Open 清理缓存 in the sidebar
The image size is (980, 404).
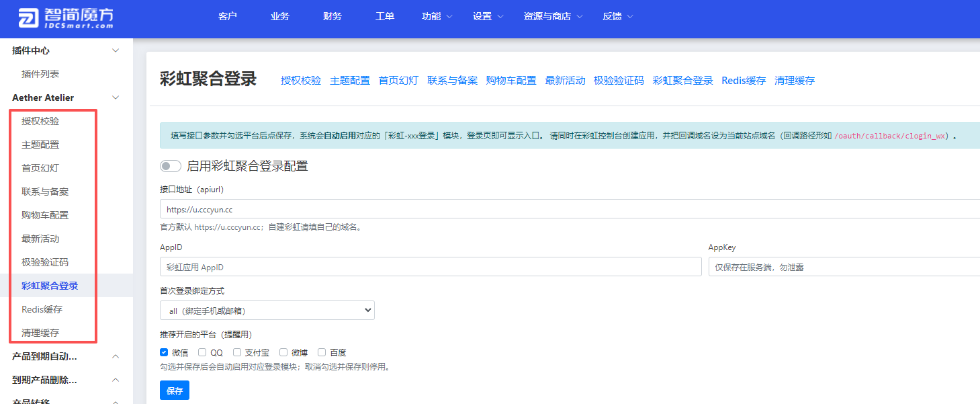40,333
